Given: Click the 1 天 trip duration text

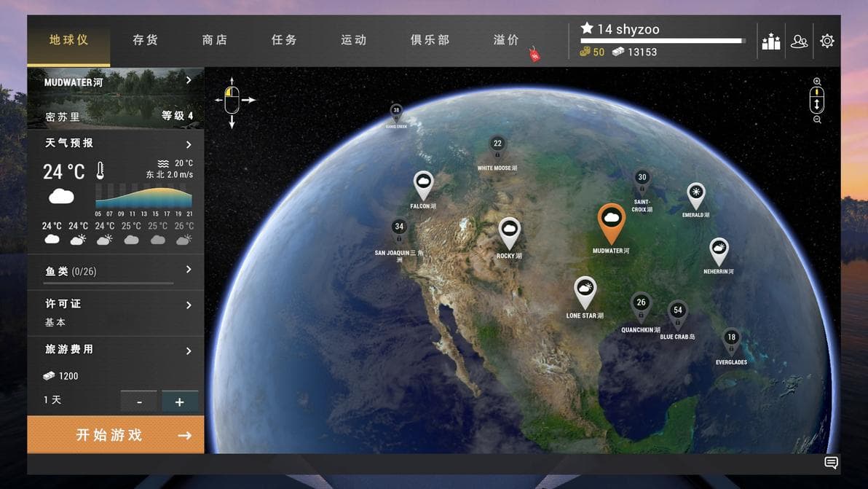Looking at the screenshot, I should (52, 400).
